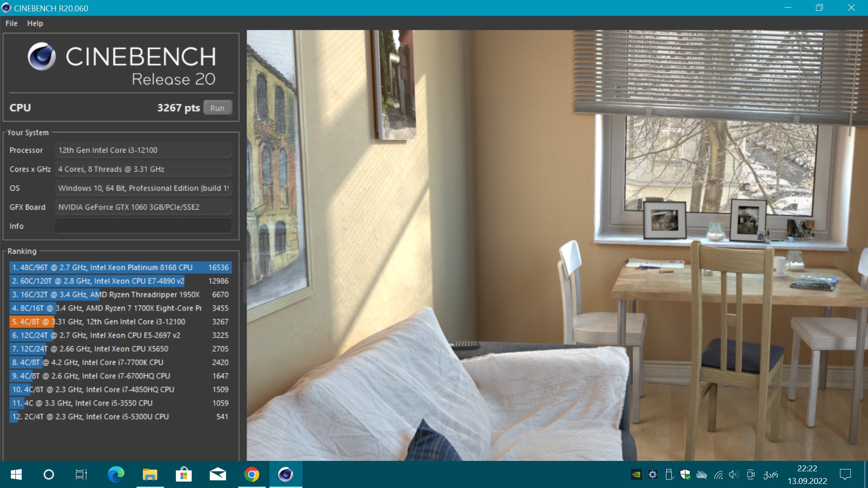Viewport: 868px width, 488px height.
Task: Open Task View in taskbar
Action: click(x=81, y=474)
